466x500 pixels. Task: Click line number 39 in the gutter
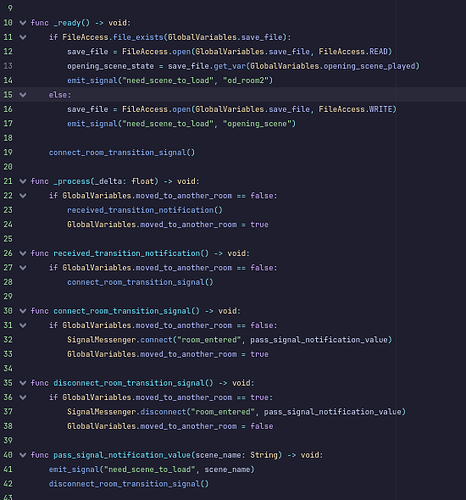click(x=8, y=440)
